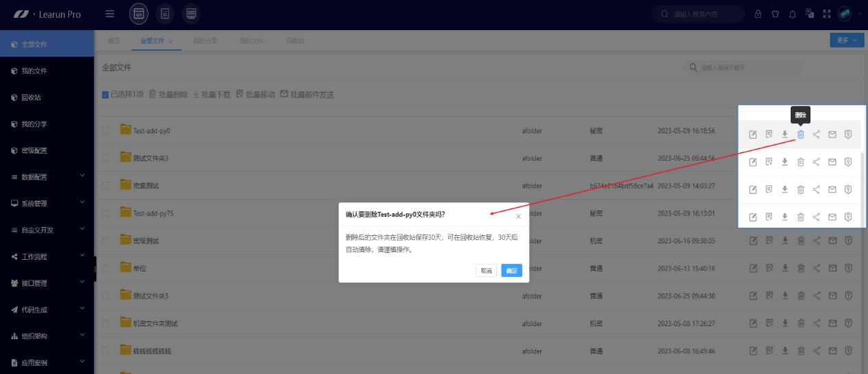Expand the 代码生成 sidebar menu
Image resolution: width=868 pixels, height=374 pixels.
47,310
